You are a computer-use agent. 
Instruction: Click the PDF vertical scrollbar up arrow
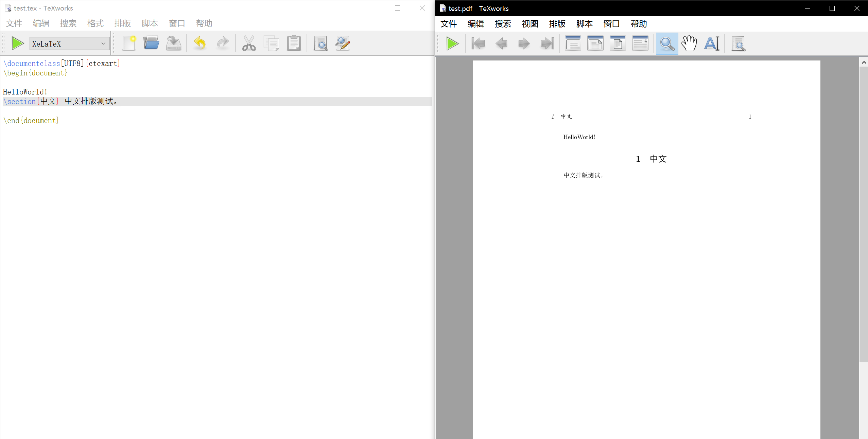[x=864, y=63]
